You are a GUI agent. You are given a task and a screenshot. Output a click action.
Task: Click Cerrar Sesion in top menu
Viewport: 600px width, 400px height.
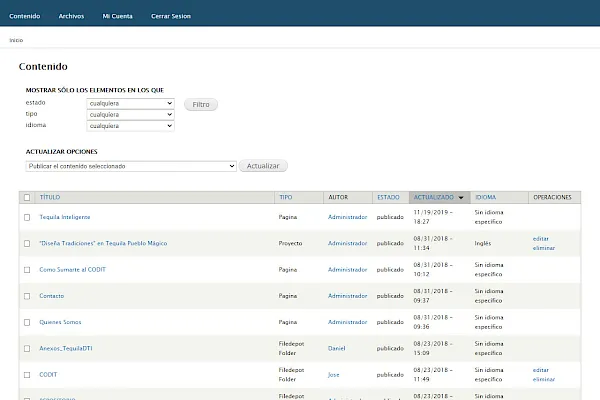(x=171, y=16)
